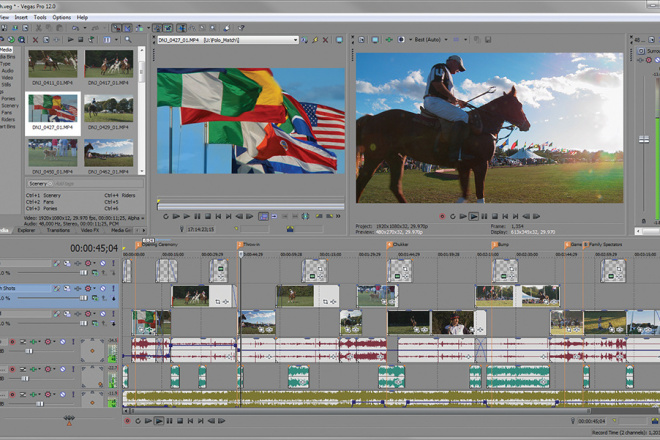Open the Help menu
Screen dimensions: 660x440
coord(82,17)
